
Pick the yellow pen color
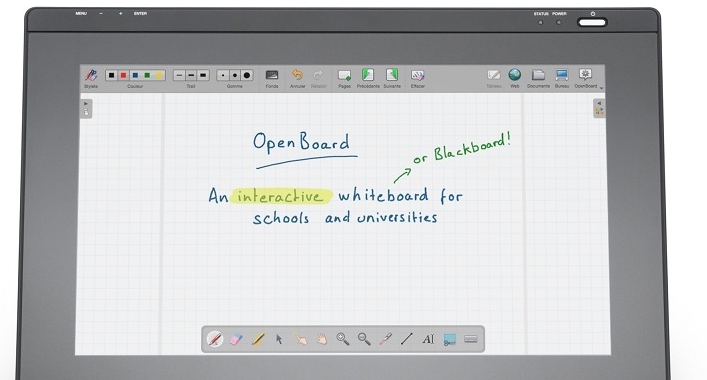tap(159, 75)
